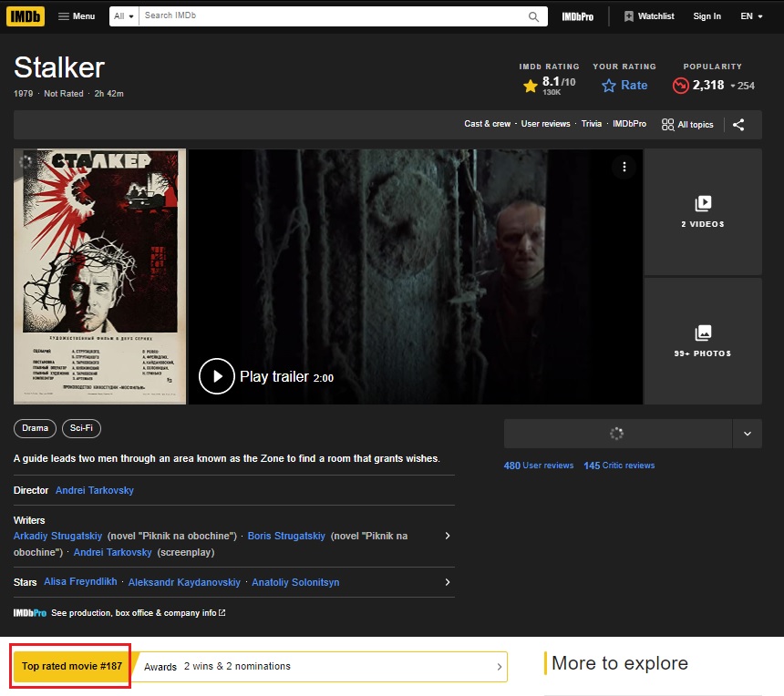Click the Rate star icon
Screen dimensions: 784x696
609,86
